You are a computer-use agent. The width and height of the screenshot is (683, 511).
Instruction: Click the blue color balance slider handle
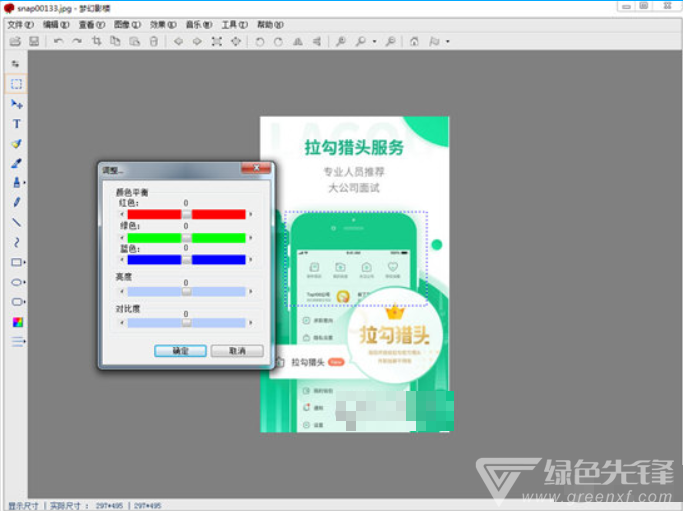pos(186,260)
